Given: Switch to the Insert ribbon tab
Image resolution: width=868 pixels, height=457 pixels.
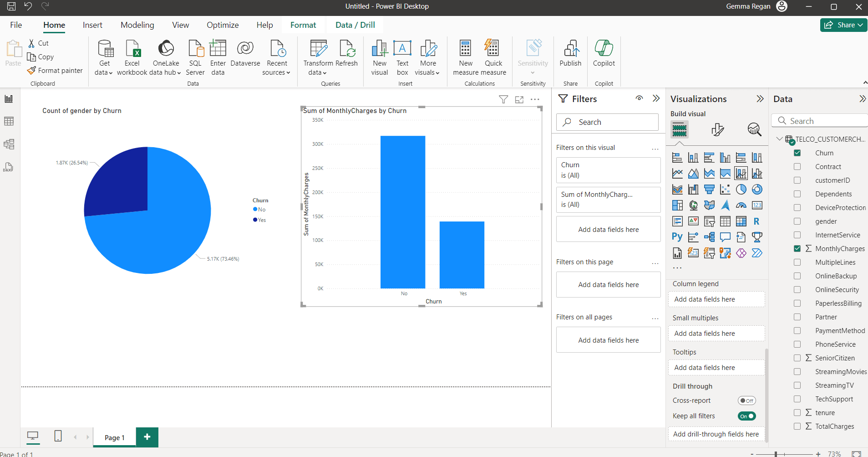Looking at the screenshot, I should click(92, 25).
